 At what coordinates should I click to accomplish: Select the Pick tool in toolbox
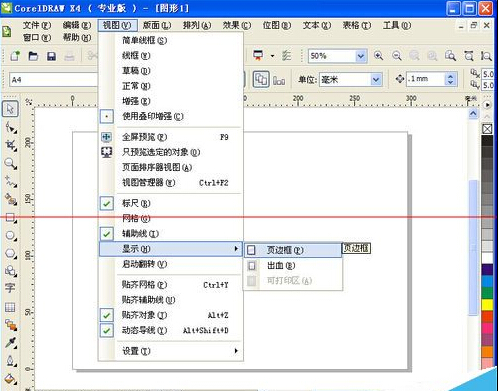click(10, 109)
